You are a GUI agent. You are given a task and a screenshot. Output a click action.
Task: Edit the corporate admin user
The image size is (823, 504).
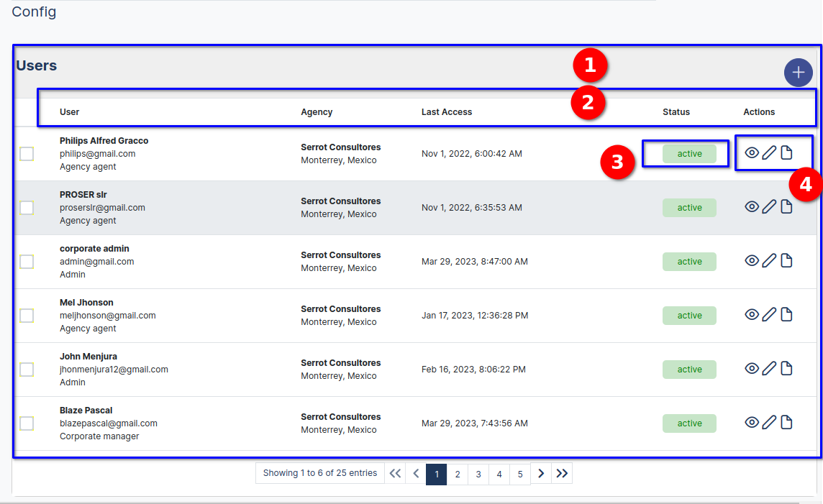click(769, 260)
